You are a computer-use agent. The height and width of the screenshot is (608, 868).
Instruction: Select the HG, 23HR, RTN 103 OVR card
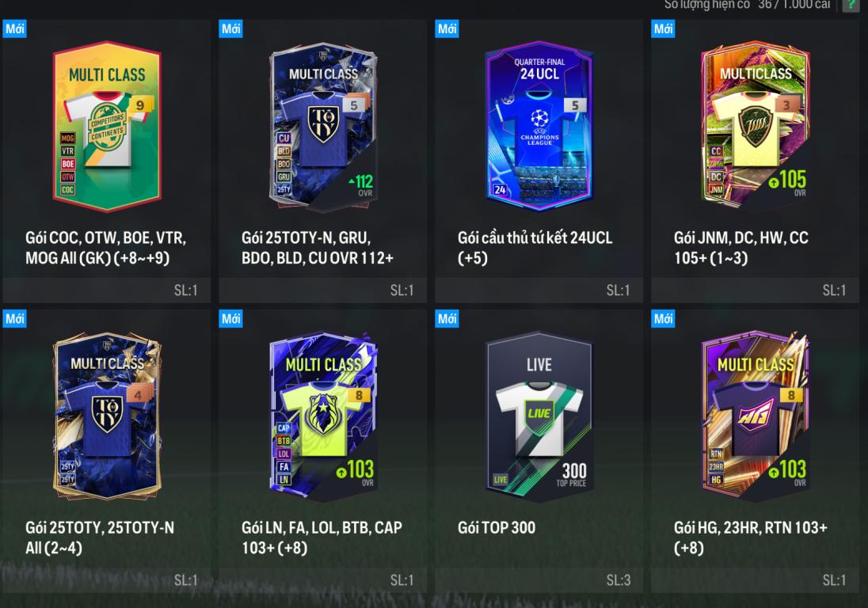pos(756,416)
